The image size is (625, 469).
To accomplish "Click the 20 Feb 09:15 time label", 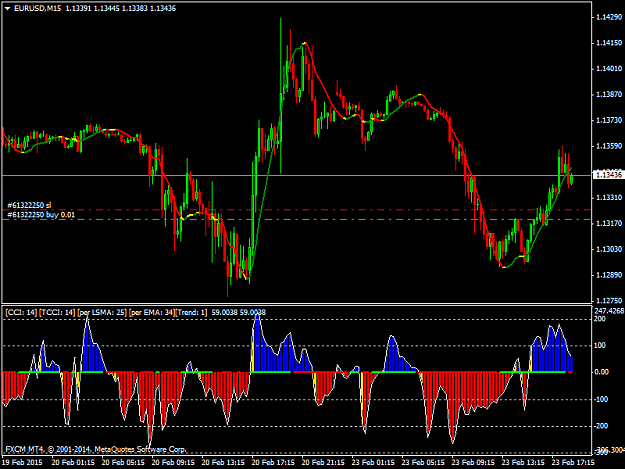I will (x=173, y=463).
